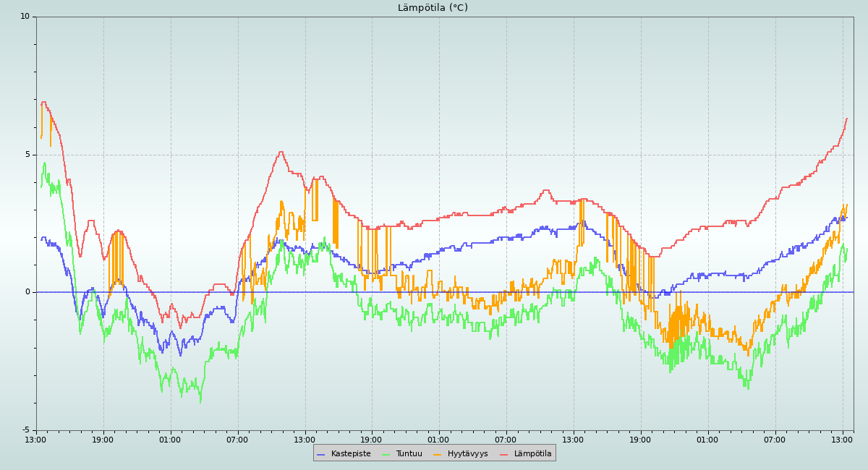Select the rightmost 19:00 x-axis label

pyautogui.click(x=640, y=440)
